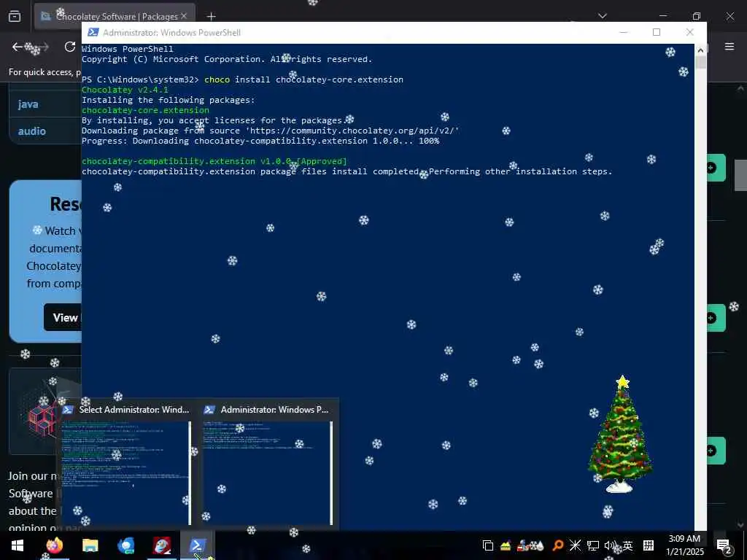Select the java tag in the browser
This screenshot has width=747, height=560.
point(28,104)
